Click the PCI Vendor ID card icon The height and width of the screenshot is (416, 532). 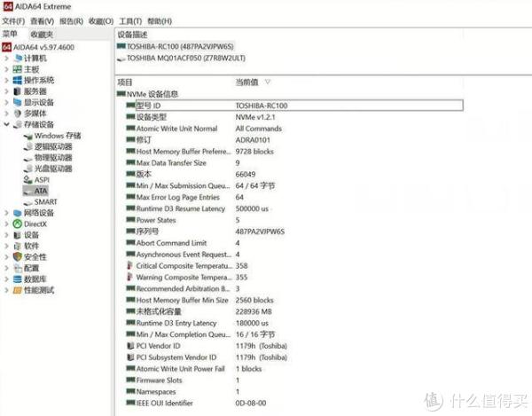click(130, 346)
